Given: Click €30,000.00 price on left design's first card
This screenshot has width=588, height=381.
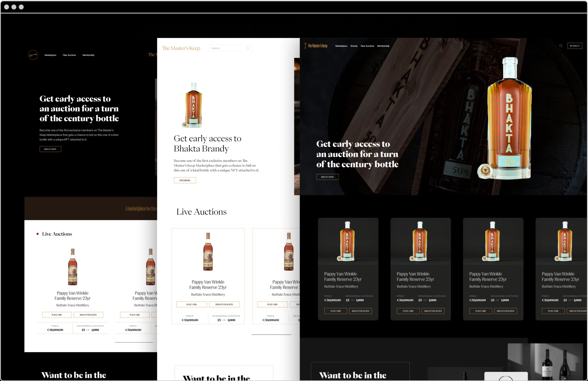Looking at the screenshot, I should click(x=55, y=330).
